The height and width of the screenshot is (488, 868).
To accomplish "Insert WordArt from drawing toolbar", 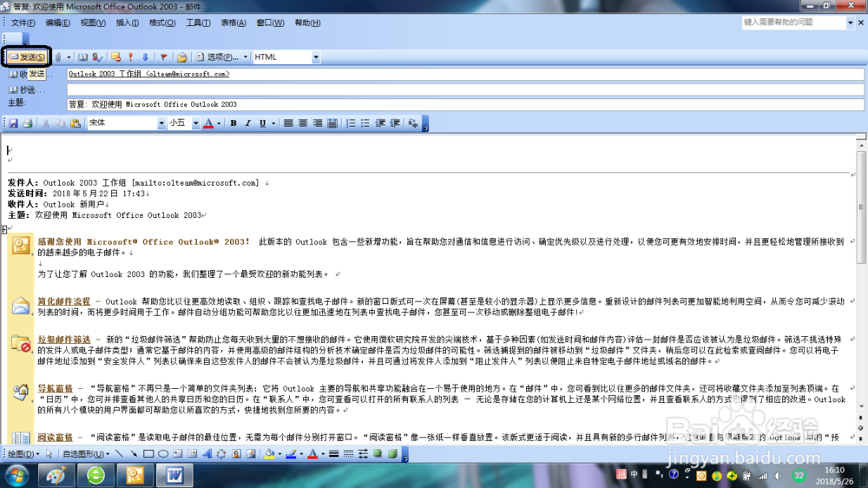I will pyautogui.click(x=207, y=454).
